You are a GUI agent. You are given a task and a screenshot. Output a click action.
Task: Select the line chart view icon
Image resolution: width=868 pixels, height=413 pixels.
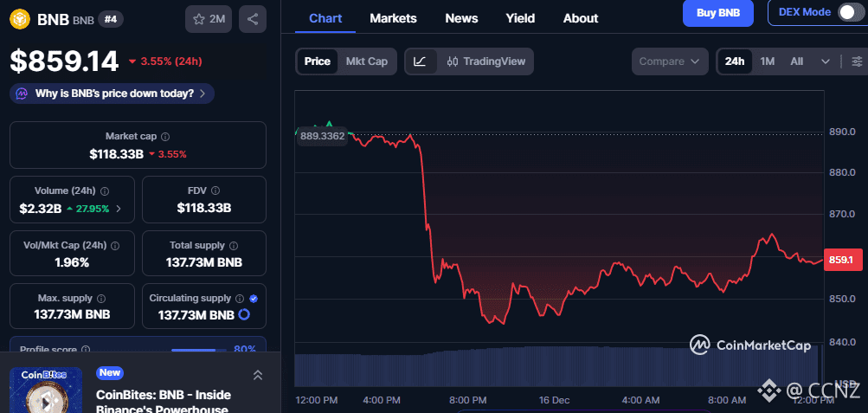(x=420, y=61)
